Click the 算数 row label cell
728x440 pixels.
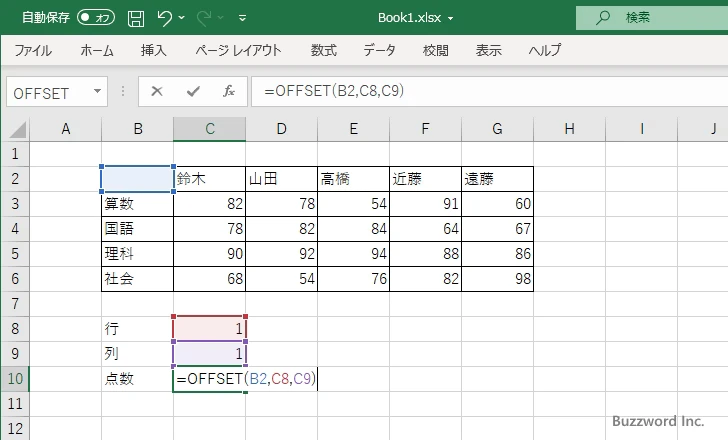tap(137, 204)
